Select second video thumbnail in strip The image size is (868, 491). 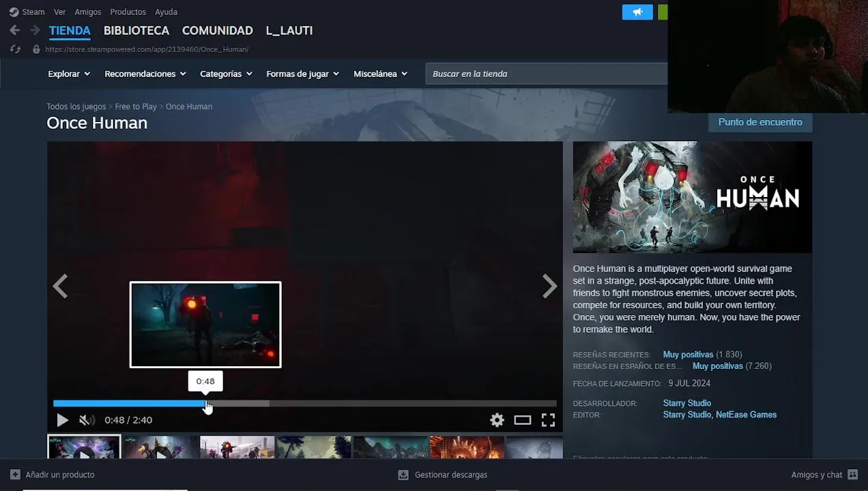click(160, 447)
